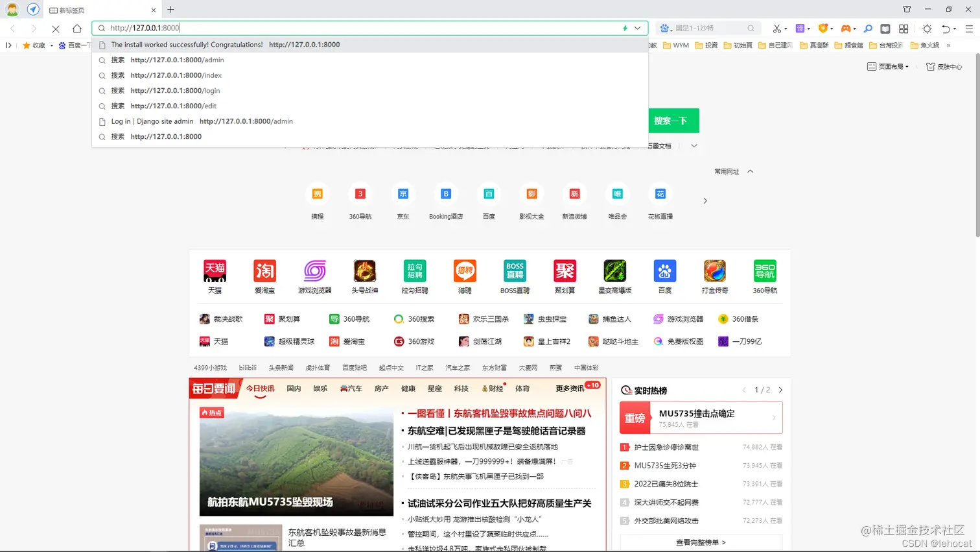Open 京东 from the quick site shortcuts
The width and height of the screenshot is (980, 552).
pyautogui.click(x=402, y=194)
